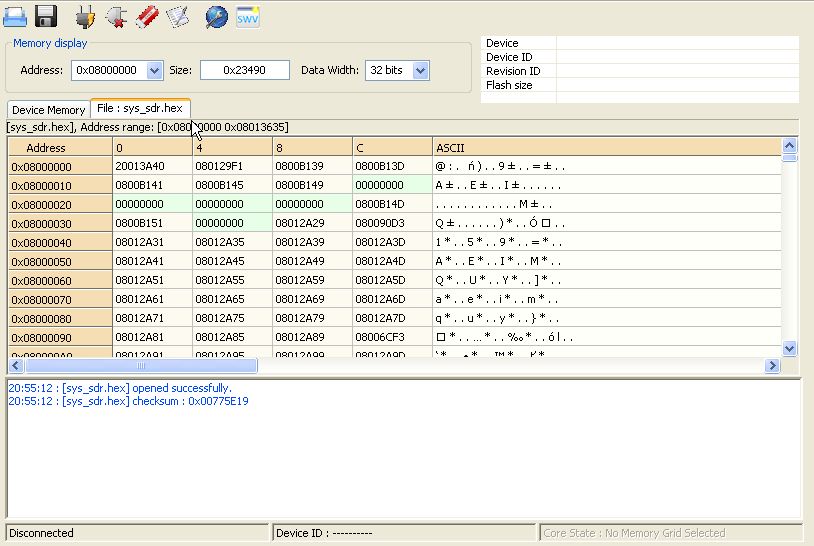Click the Save file floppy icon
814x546 pixels.
(46, 16)
